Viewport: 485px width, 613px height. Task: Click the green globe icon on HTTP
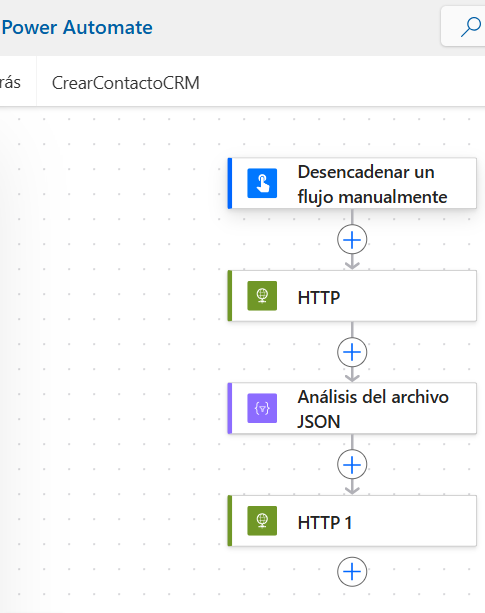point(262,296)
